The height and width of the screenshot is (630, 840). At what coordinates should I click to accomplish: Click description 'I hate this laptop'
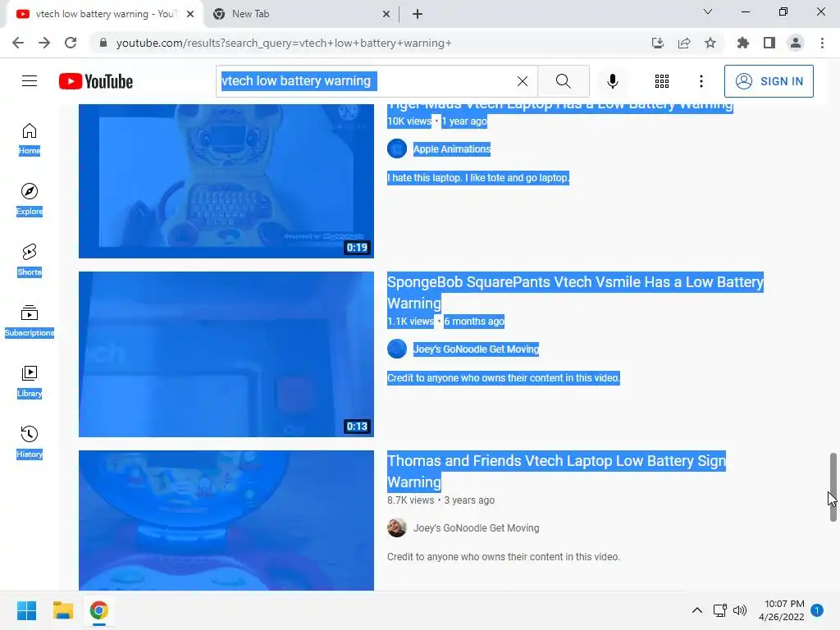(478, 178)
